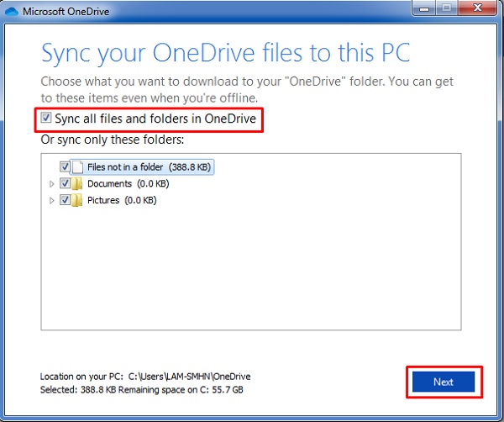Toggle the Pictures folder checkbox

tap(65, 200)
